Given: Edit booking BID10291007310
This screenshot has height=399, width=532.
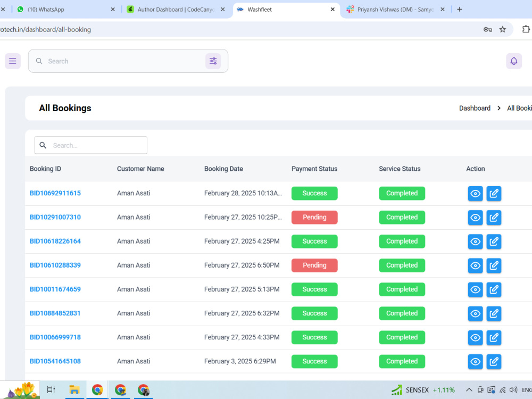Looking at the screenshot, I should click(494, 218).
